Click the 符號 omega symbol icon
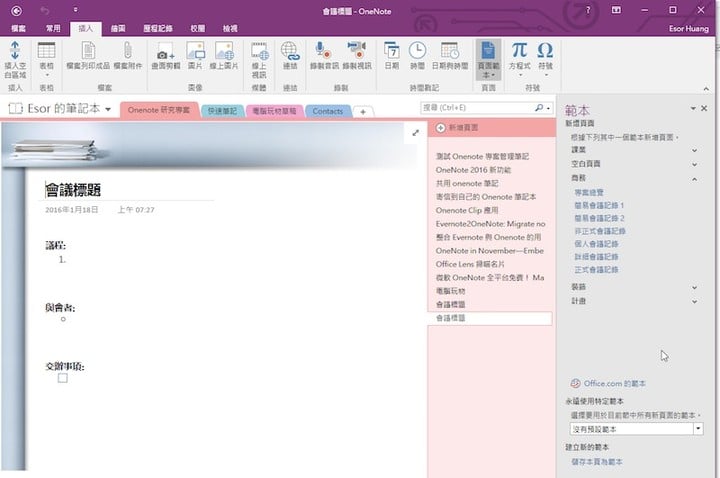 (545, 52)
